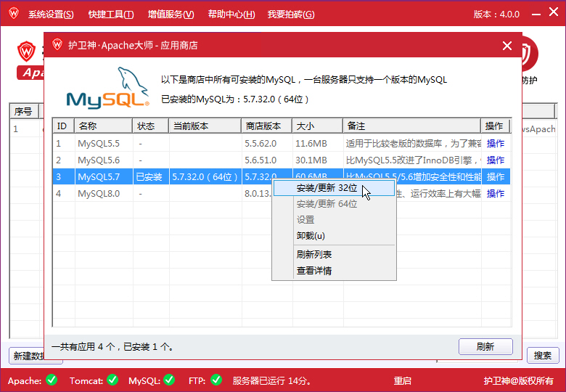Click 操作 link for the MySQL5.5 row
This screenshot has height=392, width=566.
496,144
